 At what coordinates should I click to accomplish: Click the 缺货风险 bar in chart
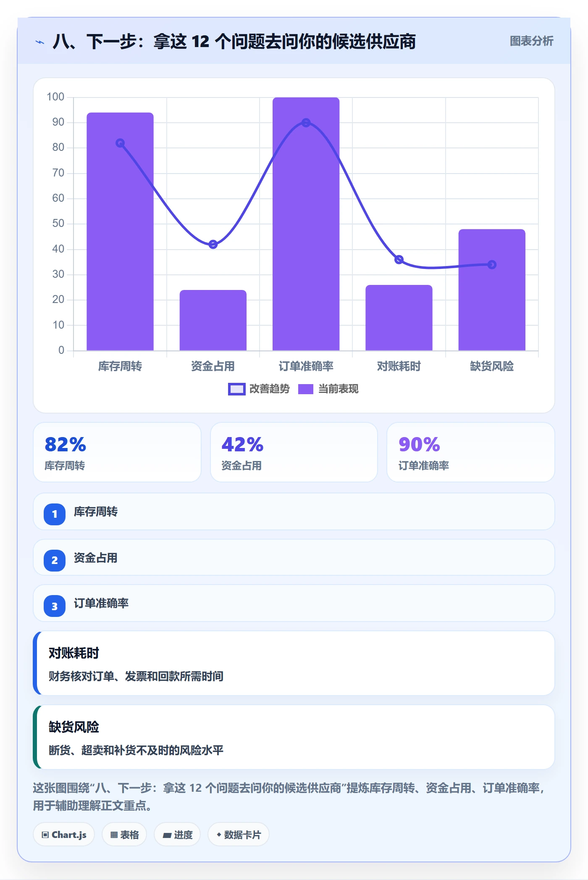[492, 290]
